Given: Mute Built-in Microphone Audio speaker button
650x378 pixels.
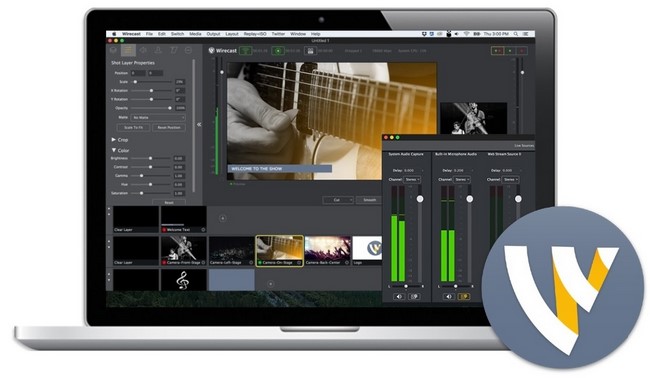Looking at the screenshot, I should [x=449, y=296].
